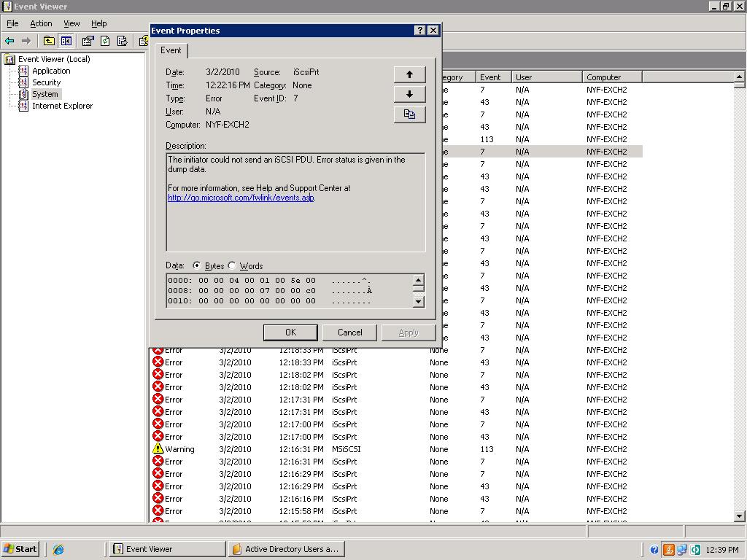Click the next event down arrow
747x560 pixels.
(x=409, y=93)
